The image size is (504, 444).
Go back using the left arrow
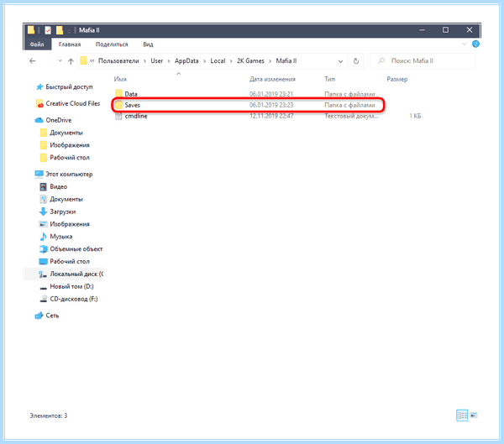click(x=33, y=61)
